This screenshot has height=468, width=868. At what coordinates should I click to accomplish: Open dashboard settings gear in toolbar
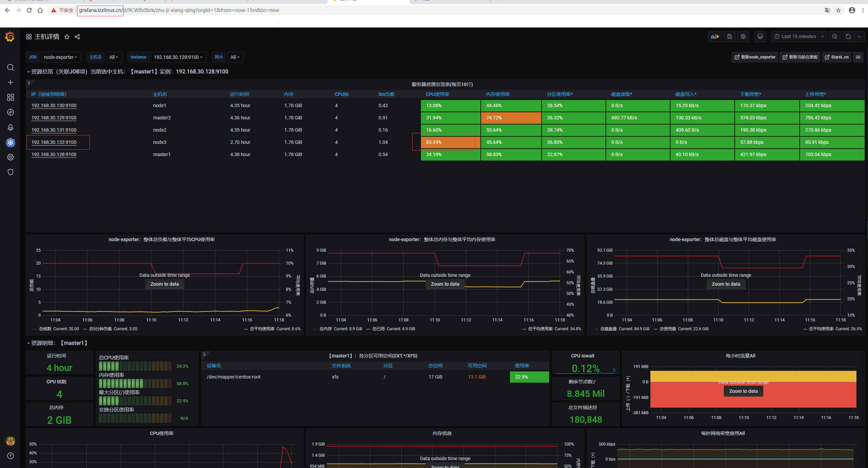743,36
